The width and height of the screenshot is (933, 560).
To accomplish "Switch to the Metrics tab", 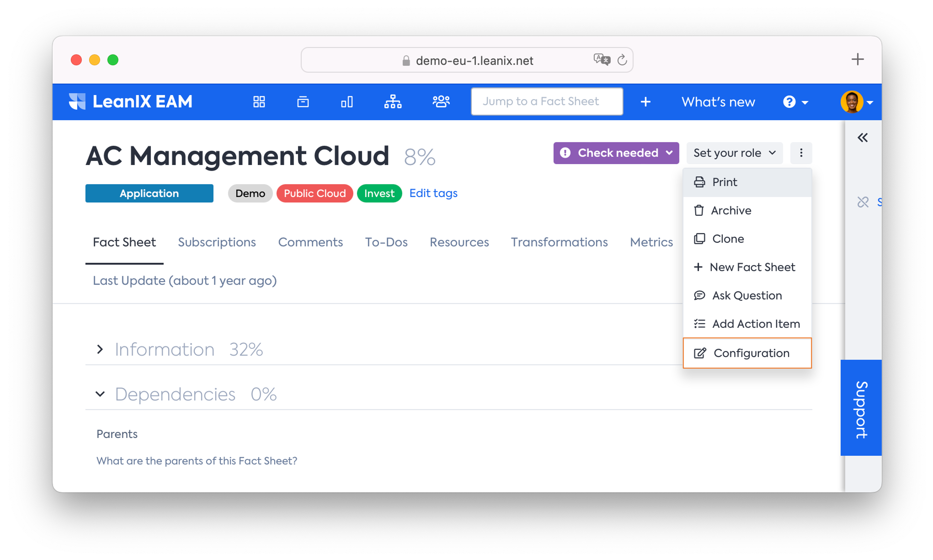I will [x=651, y=242].
